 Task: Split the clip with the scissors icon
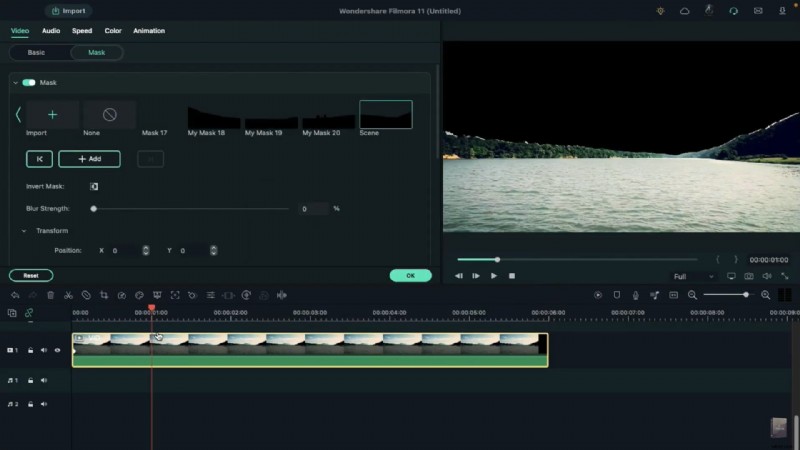click(68, 295)
